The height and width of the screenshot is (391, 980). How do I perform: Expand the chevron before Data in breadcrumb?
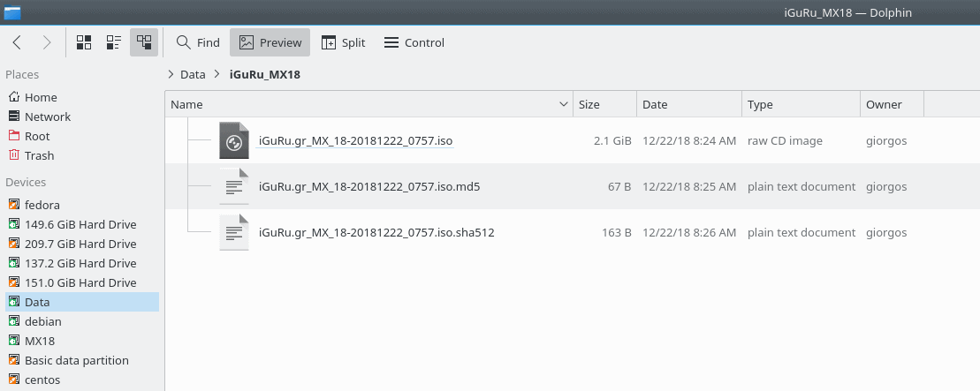[x=171, y=74]
